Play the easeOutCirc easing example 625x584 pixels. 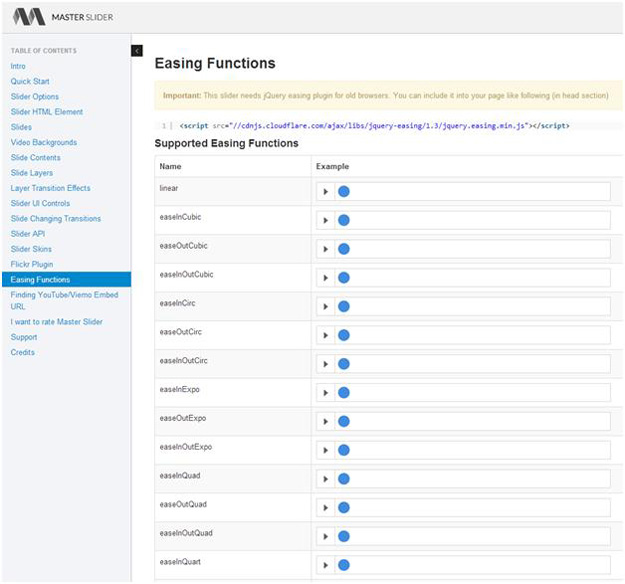tap(326, 335)
